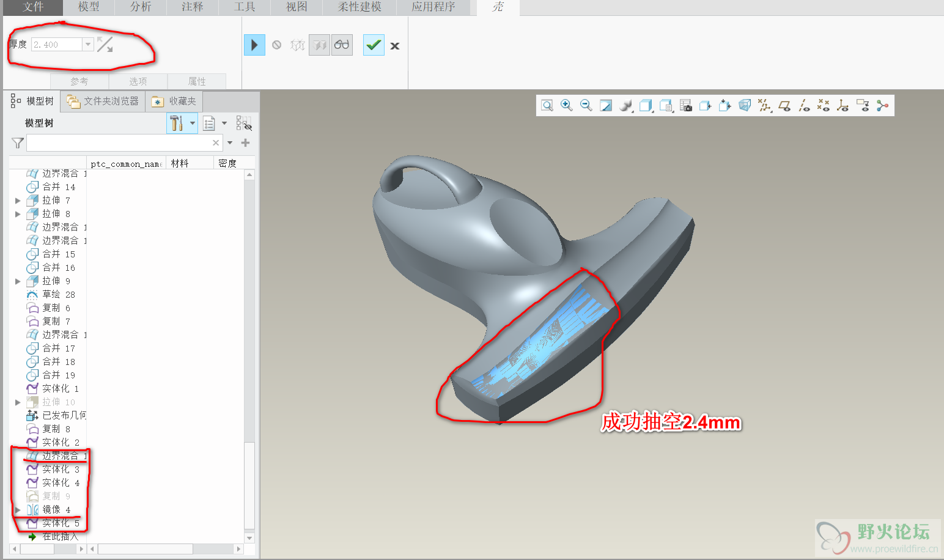Open the 参考 panel tab
Image resolution: width=944 pixels, height=560 pixels.
click(79, 81)
